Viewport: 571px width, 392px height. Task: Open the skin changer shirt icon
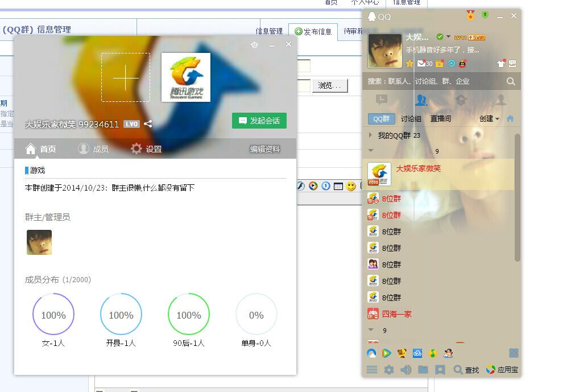(502, 63)
